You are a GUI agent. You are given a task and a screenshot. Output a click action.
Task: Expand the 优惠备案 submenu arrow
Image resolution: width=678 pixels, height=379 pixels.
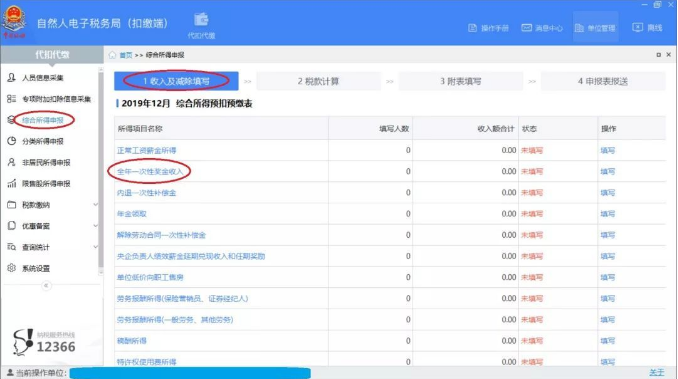[96, 226]
